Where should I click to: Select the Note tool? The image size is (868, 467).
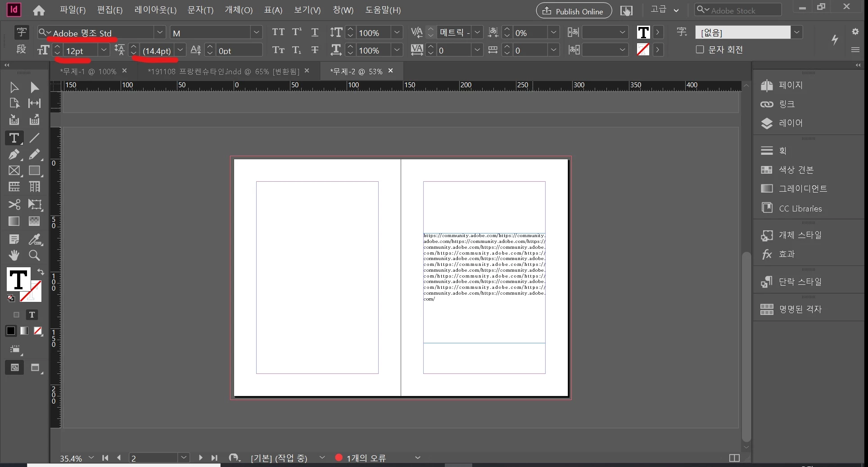tap(14, 239)
